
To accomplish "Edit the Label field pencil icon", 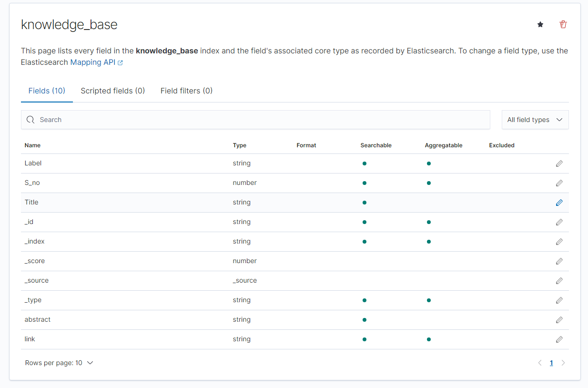I will (x=559, y=163).
